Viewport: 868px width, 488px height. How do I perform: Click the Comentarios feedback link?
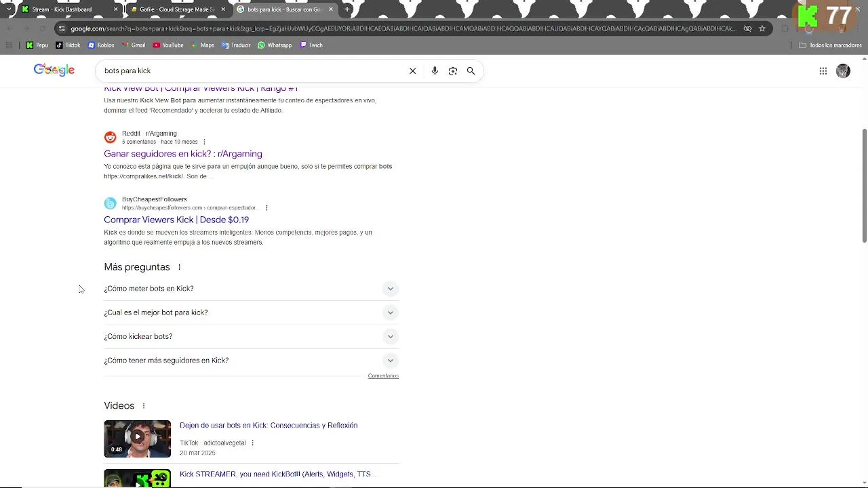[x=383, y=375]
